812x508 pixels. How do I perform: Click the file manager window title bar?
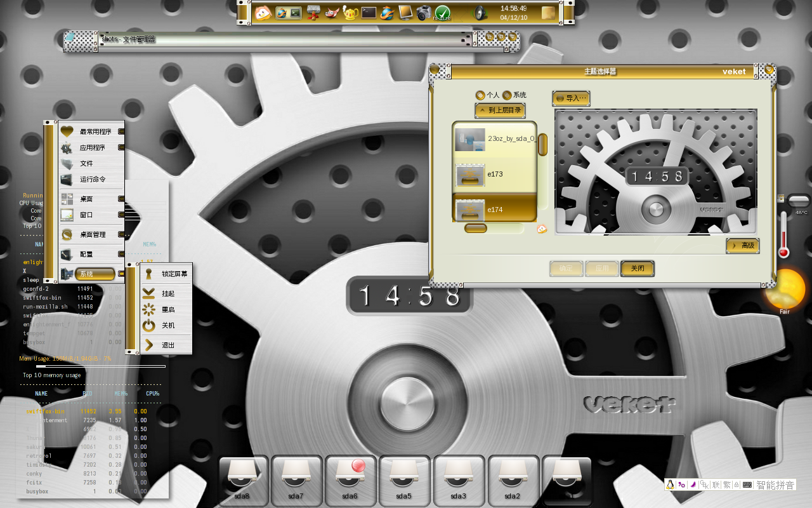284,40
